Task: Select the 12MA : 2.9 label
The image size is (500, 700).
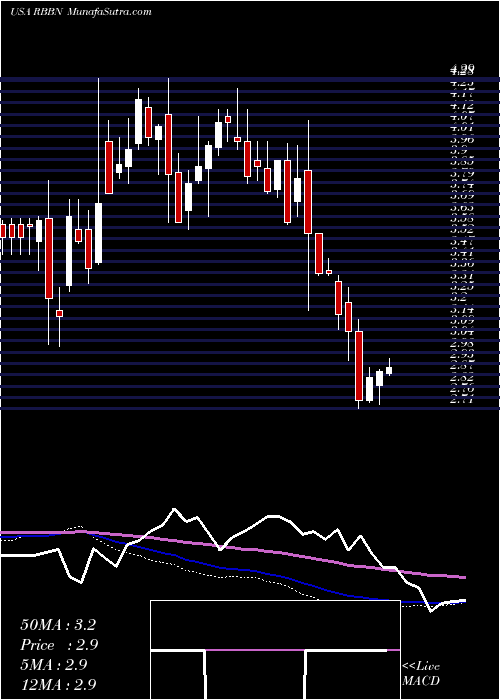Action: 59,685
